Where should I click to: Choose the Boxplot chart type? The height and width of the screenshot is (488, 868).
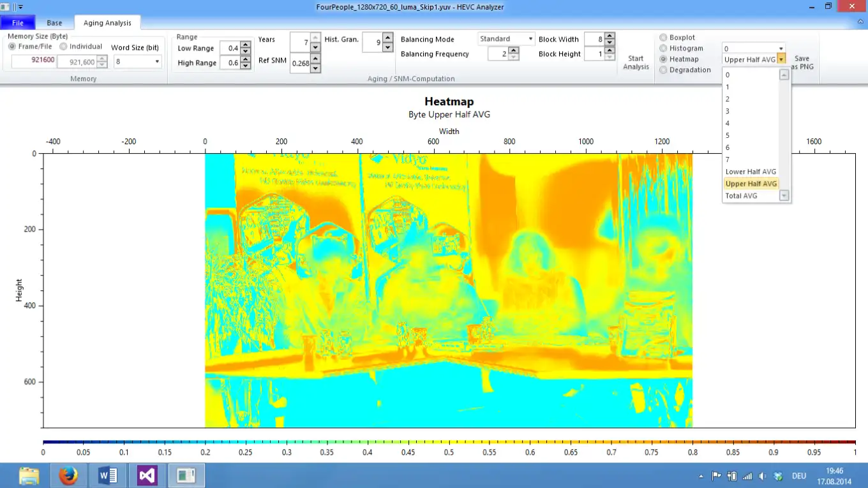click(x=677, y=38)
